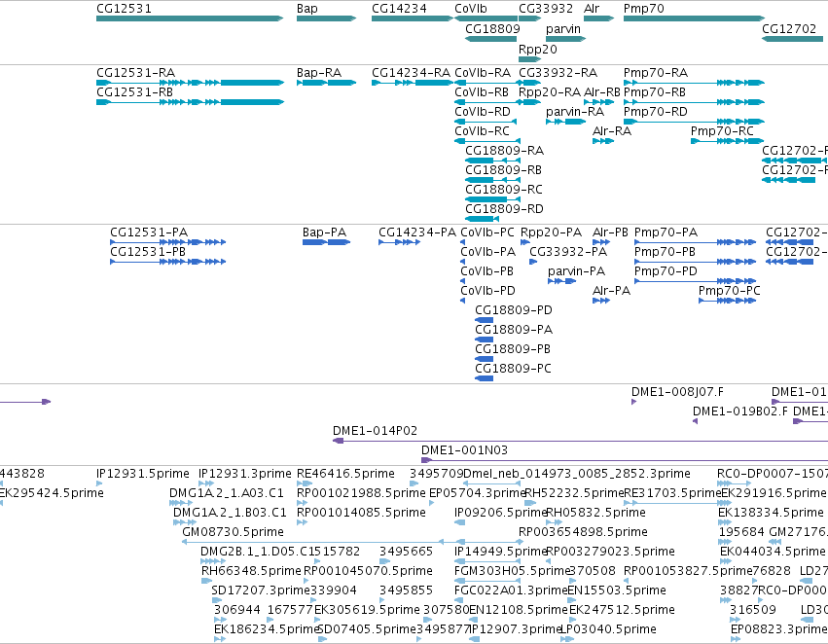Viewport: 828px width, 644px height.
Task: Click the Alr gene label in top track
Action: click(x=592, y=9)
